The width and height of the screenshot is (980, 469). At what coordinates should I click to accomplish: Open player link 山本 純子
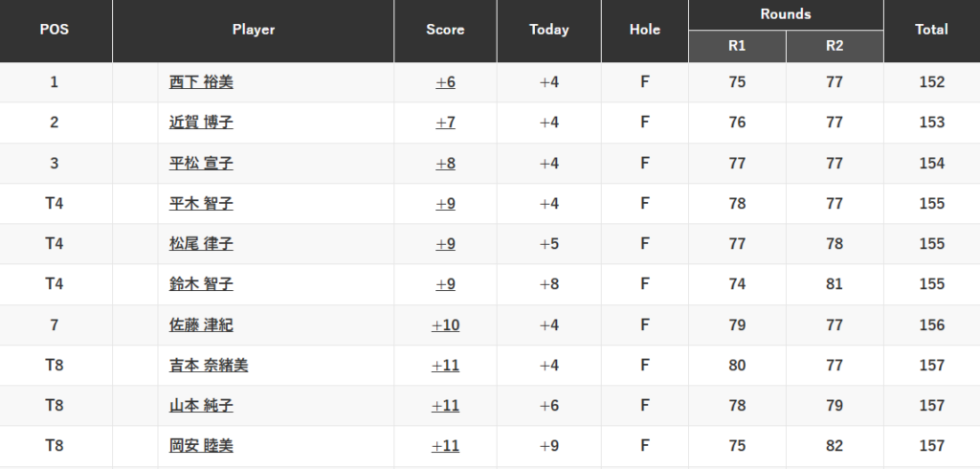(201, 406)
